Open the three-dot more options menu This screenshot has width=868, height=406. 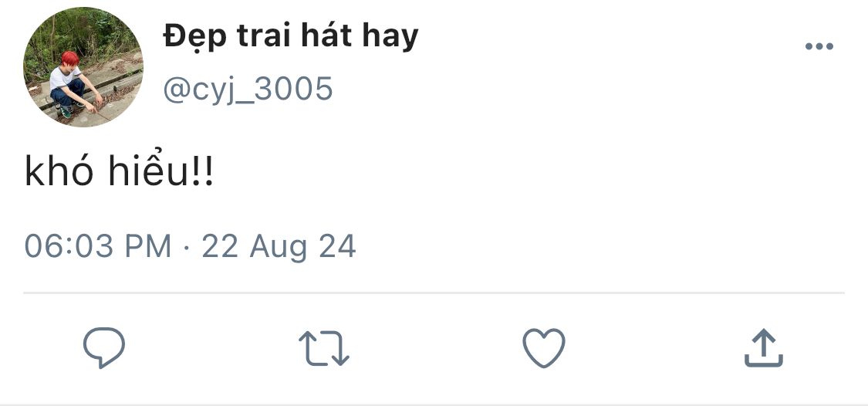point(819,46)
